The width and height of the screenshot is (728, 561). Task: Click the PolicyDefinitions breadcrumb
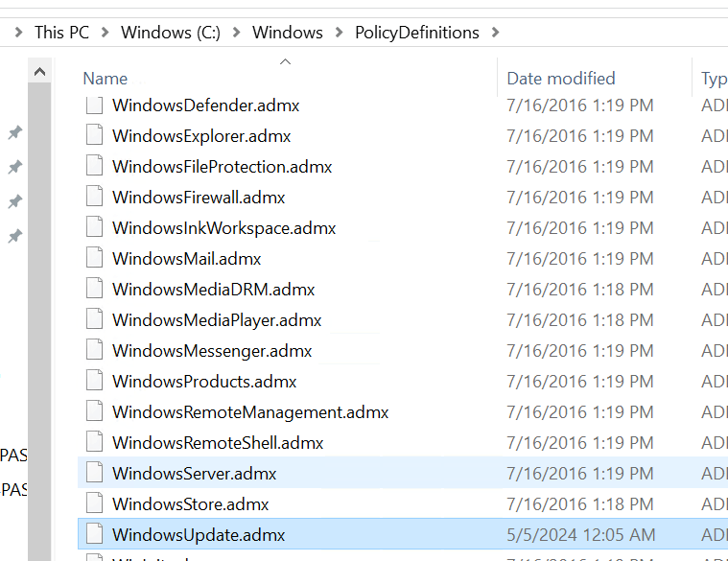(x=417, y=33)
